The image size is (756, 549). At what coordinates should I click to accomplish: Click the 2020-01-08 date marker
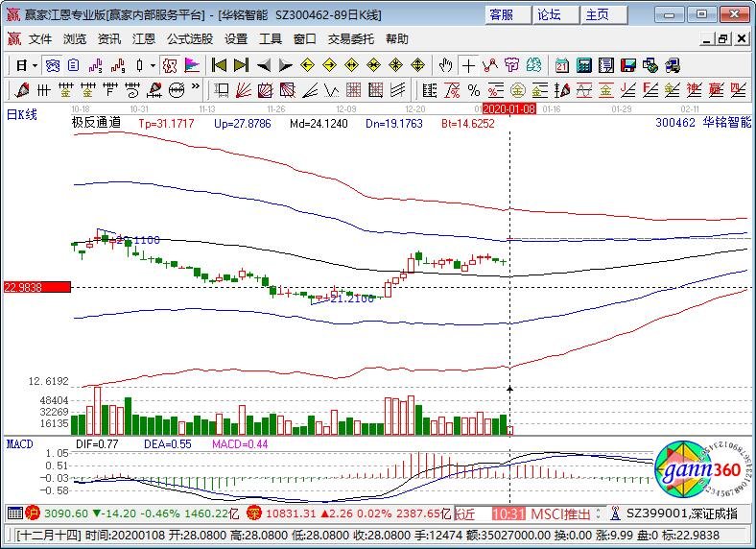[509, 109]
